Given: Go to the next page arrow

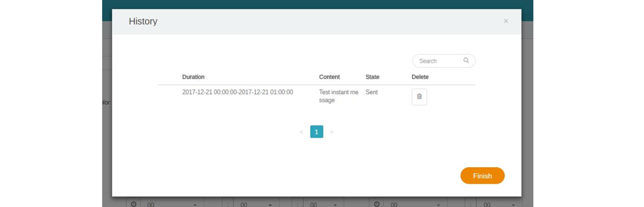Looking at the screenshot, I should (x=332, y=132).
